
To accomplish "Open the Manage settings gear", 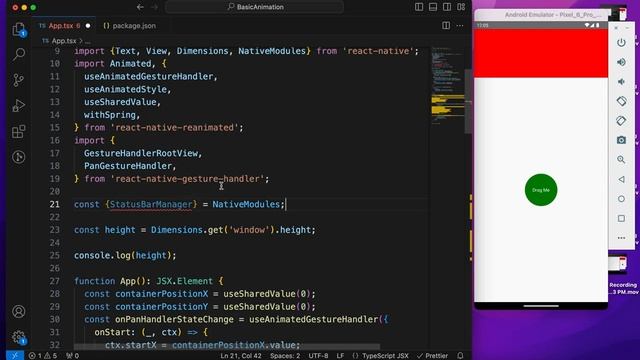I will [x=18, y=337].
